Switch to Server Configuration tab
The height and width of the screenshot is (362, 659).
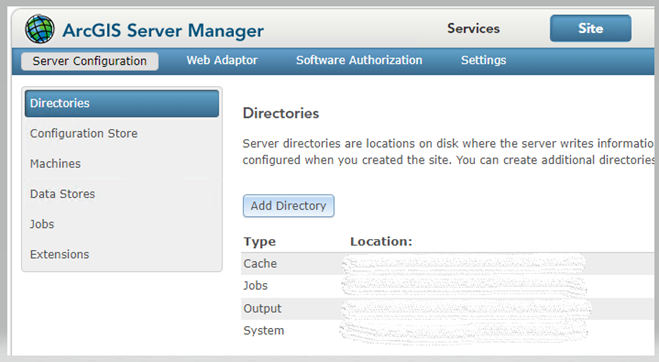tap(90, 61)
